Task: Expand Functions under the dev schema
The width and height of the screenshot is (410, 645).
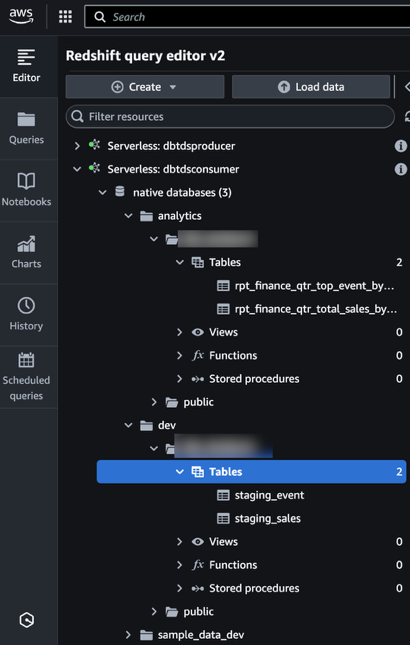Action: 179,565
